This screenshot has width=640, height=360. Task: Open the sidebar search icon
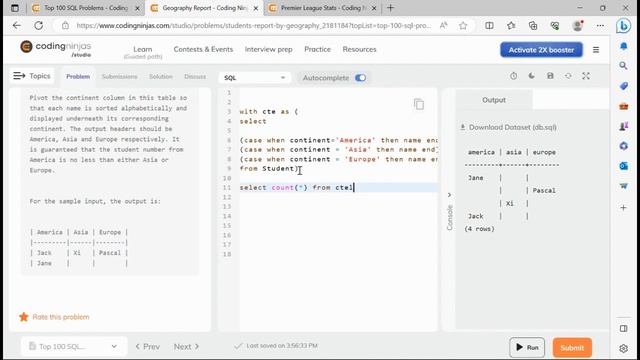pos(623,66)
